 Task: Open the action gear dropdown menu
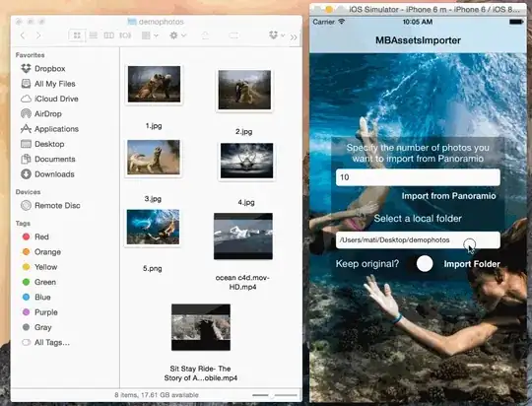click(177, 35)
